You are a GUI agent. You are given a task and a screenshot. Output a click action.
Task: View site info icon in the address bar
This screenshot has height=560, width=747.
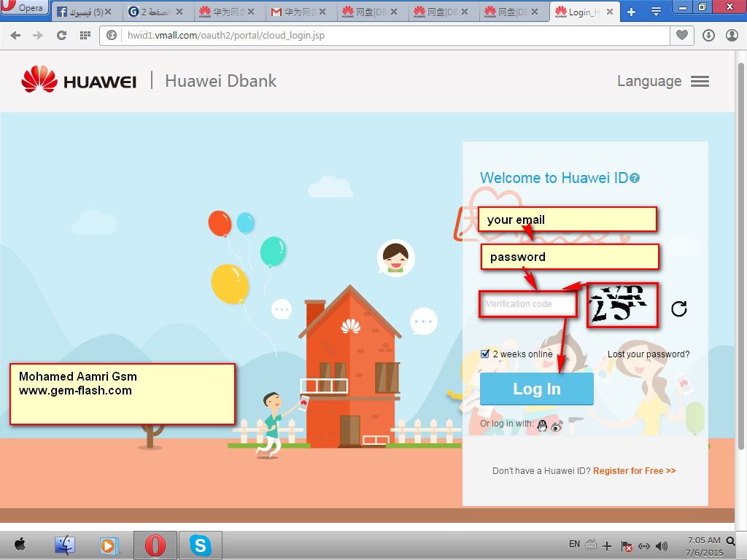coord(112,35)
